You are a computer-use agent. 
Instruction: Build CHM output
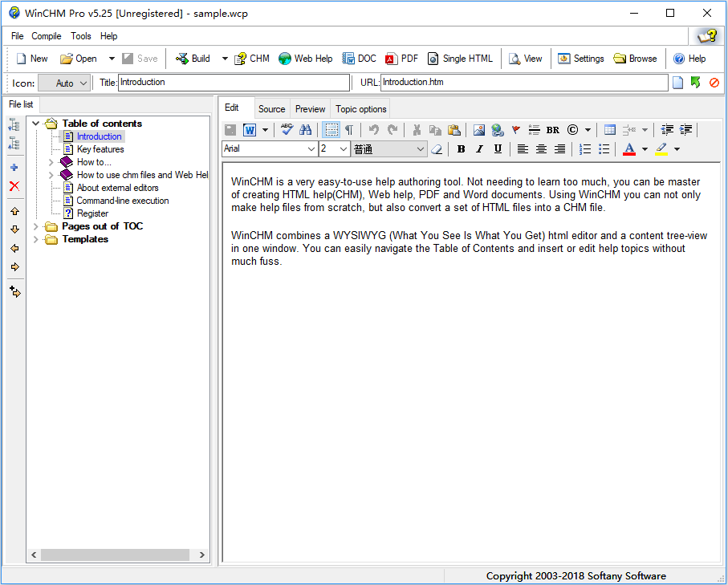[252, 59]
